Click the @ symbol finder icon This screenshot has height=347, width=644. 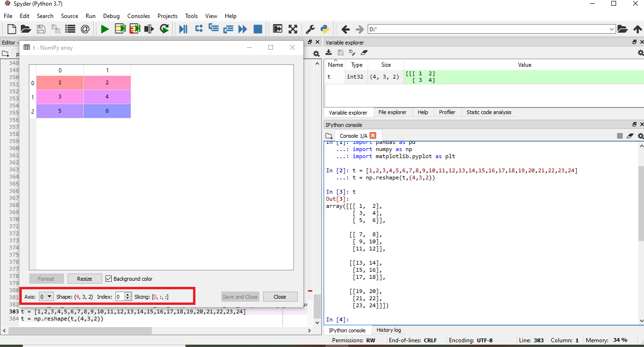[85, 29]
